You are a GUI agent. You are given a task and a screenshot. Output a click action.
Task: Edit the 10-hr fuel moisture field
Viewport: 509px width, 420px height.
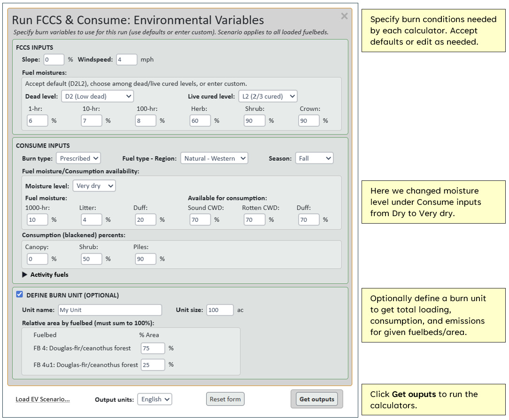click(x=92, y=121)
